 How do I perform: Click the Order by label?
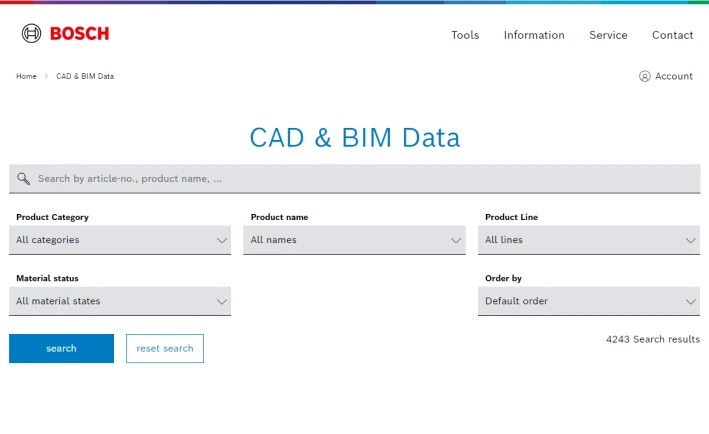point(503,278)
